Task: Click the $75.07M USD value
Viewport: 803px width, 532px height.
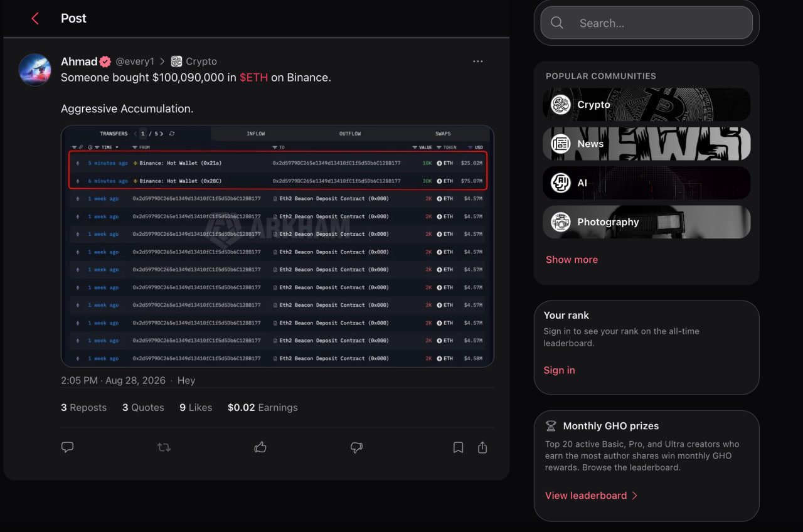Action: coord(471,181)
